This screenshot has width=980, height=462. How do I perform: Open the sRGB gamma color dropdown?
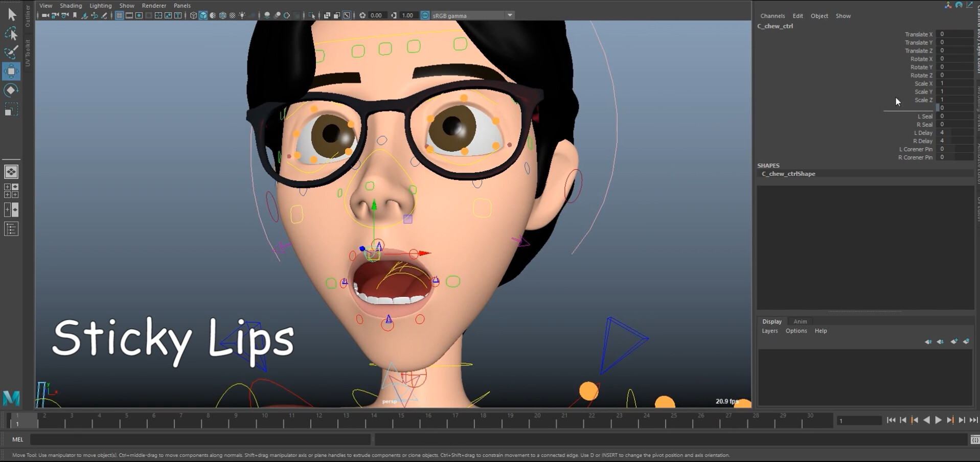pos(509,15)
